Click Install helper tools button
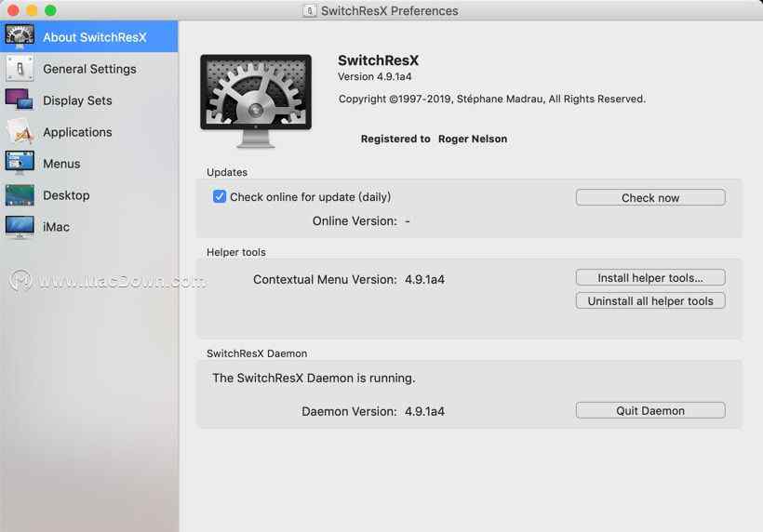This screenshot has height=532, width=763. click(650, 277)
